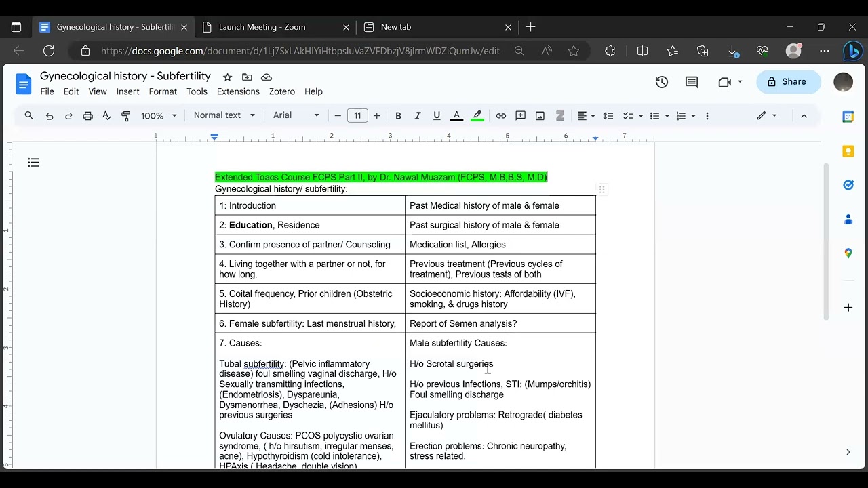Open Google Calendar side panel
This screenshot has width=868, height=488.
(848, 117)
